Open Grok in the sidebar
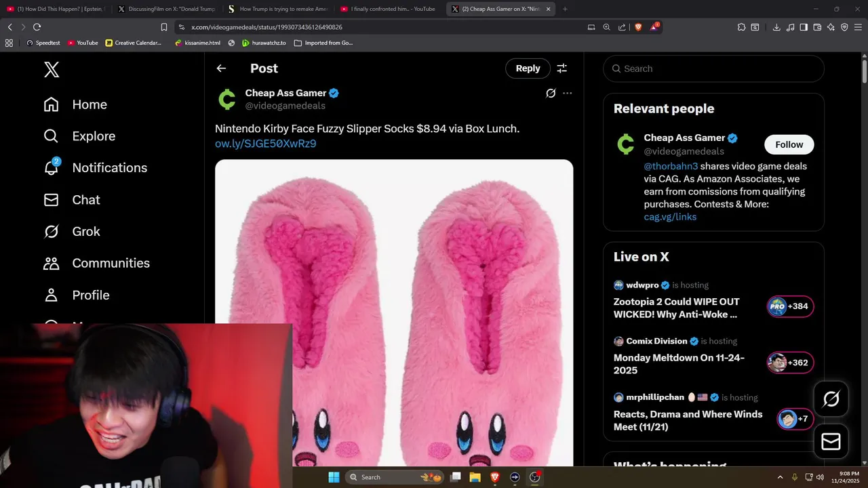This screenshot has width=868, height=488. [72, 231]
